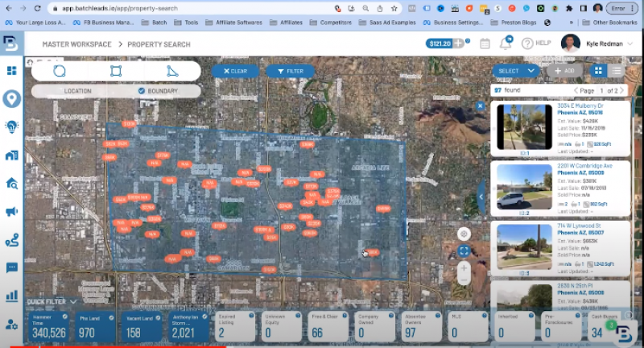Select the rectangle boundary draw tool
This screenshot has height=348, width=644.
click(116, 71)
